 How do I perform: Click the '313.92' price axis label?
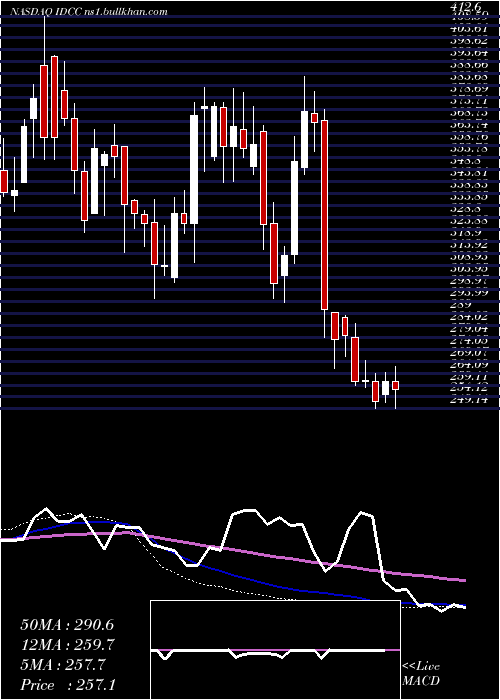469,246
